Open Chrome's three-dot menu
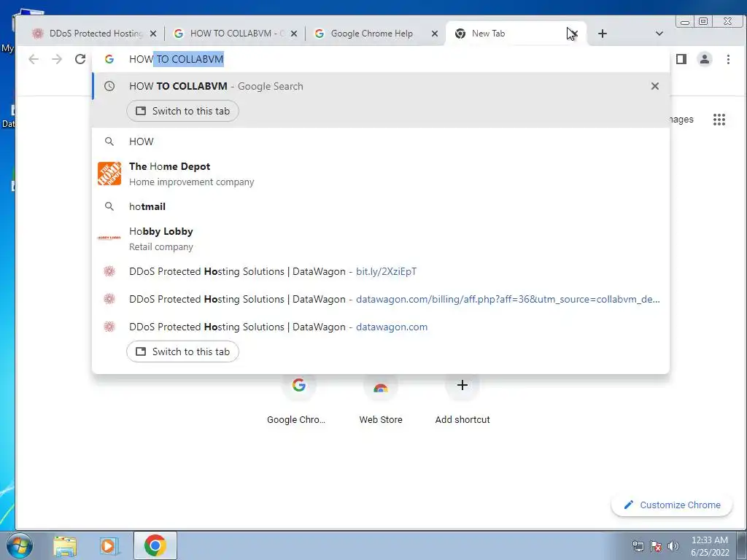Image resolution: width=747 pixels, height=560 pixels. [x=728, y=59]
